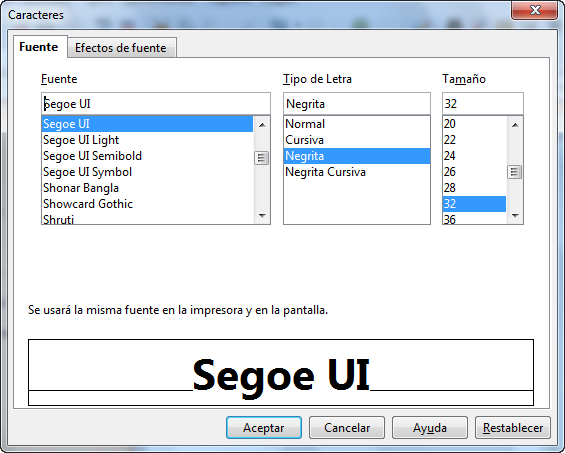Click the down arrow of the size list scrollbar
The width and height of the screenshot is (565, 453).
[515, 216]
